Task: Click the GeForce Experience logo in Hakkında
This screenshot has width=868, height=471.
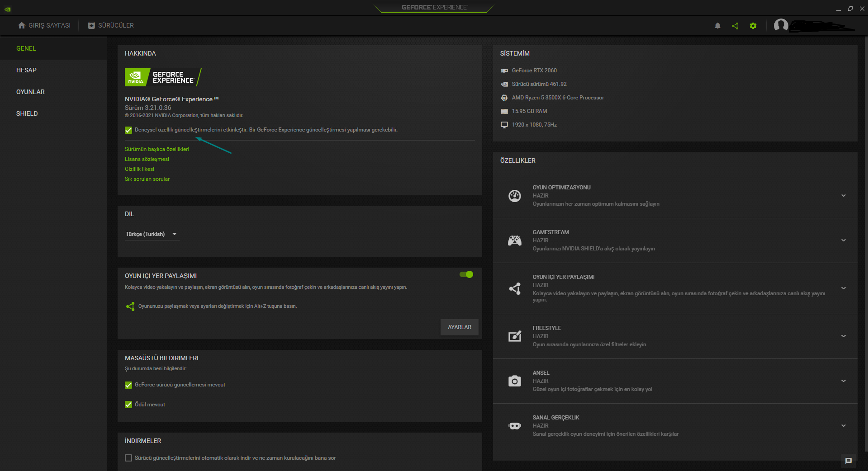Action: (x=163, y=77)
